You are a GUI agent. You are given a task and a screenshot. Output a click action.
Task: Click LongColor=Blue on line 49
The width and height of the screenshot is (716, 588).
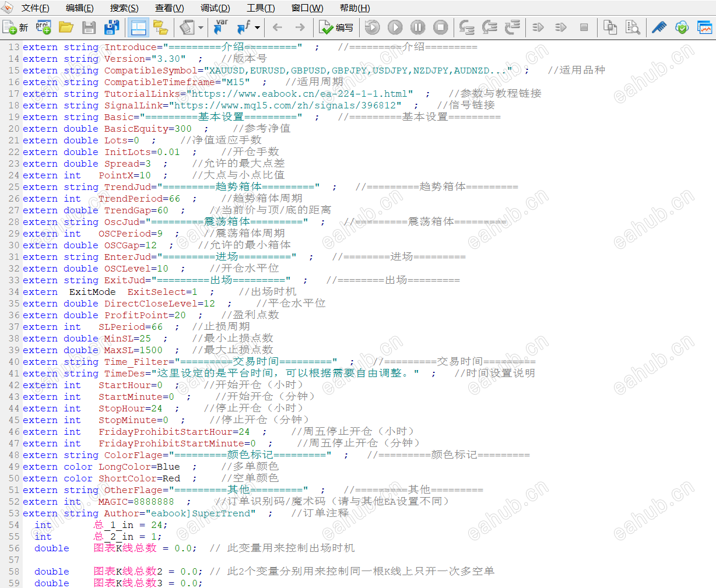(x=139, y=467)
